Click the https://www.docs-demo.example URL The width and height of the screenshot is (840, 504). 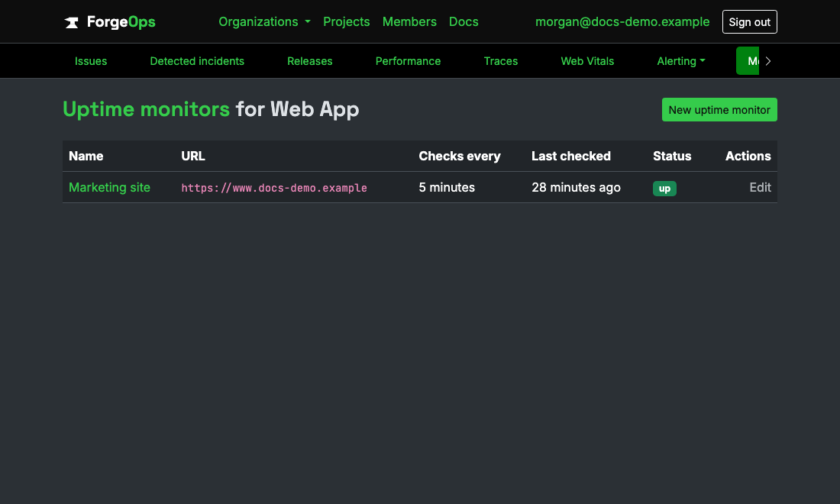[x=273, y=188]
